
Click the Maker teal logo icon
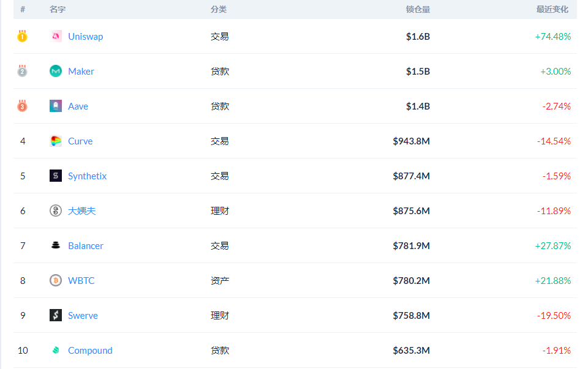click(56, 71)
